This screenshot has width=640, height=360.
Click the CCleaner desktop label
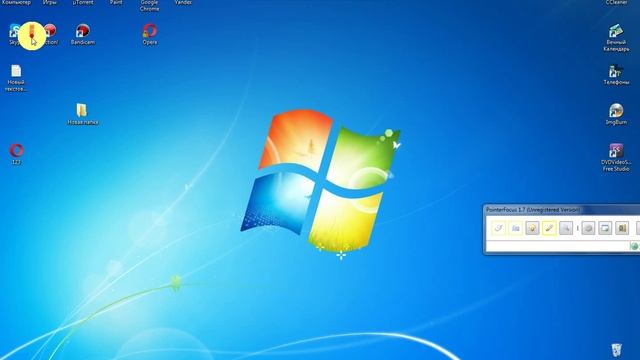click(616, 2)
